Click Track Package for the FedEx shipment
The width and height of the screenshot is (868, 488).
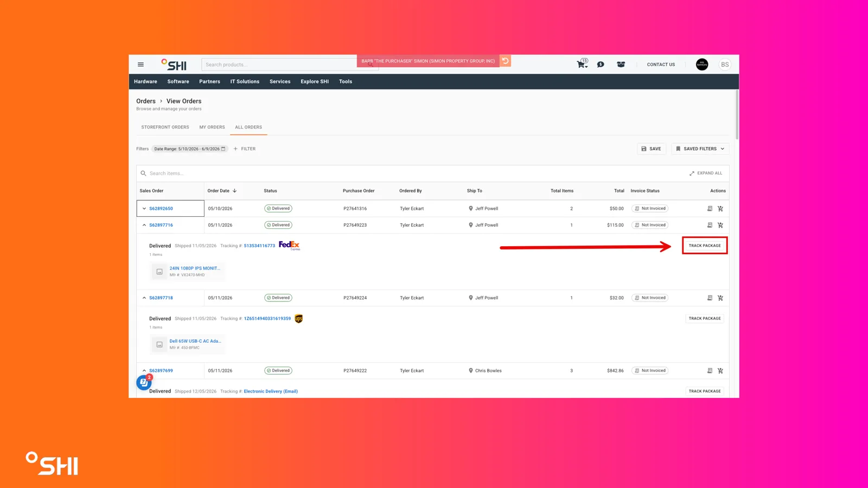pyautogui.click(x=705, y=246)
